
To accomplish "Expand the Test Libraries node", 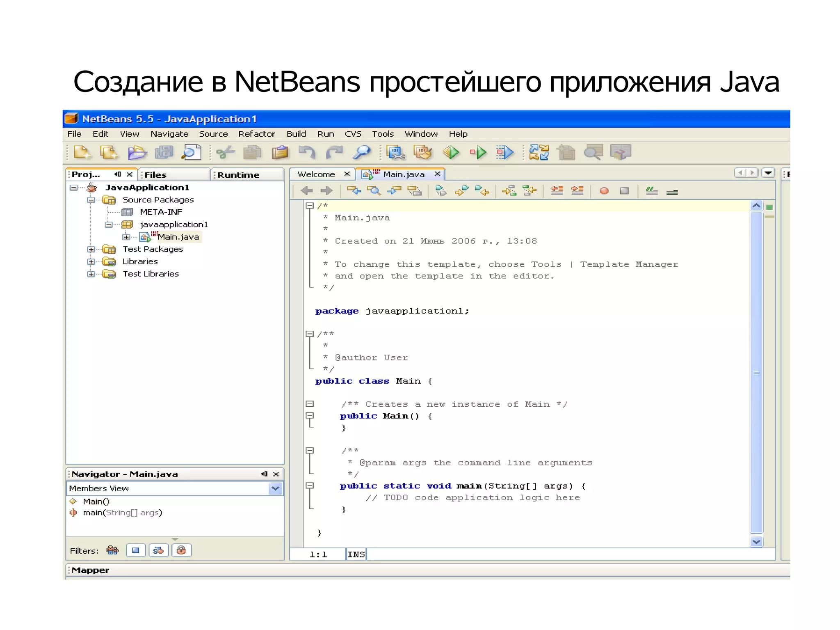I will point(91,274).
